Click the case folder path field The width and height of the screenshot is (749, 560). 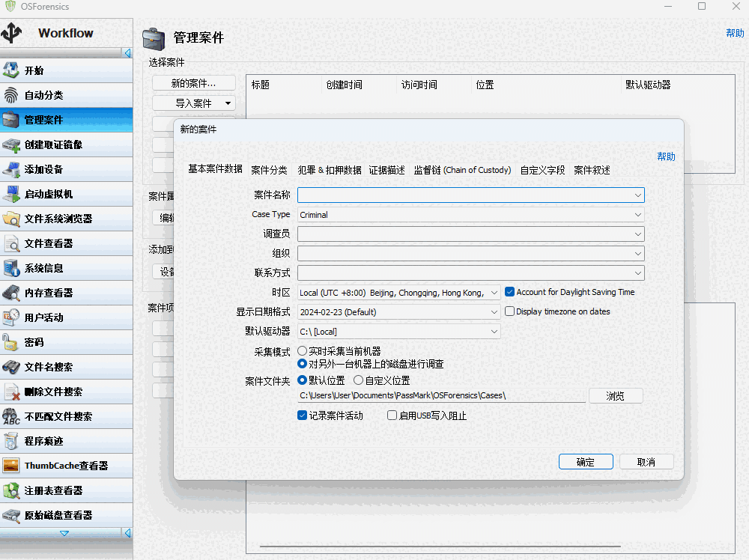tap(441, 396)
